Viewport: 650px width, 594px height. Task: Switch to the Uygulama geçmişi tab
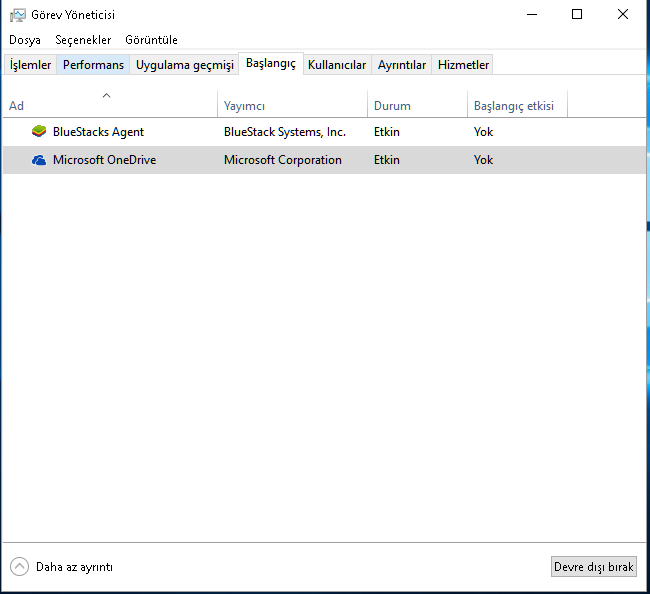tap(184, 65)
